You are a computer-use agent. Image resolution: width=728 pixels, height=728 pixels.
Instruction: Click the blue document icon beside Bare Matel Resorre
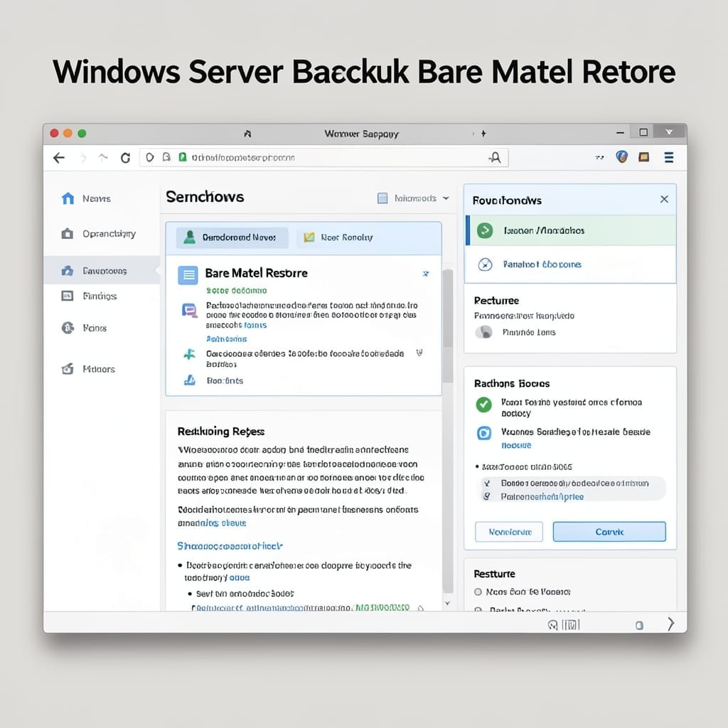coord(188,275)
